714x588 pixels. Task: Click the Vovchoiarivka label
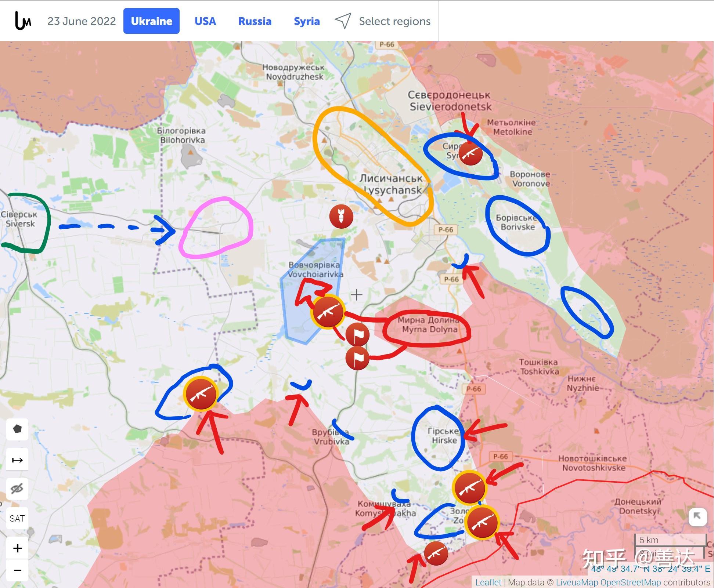click(x=315, y=269)
